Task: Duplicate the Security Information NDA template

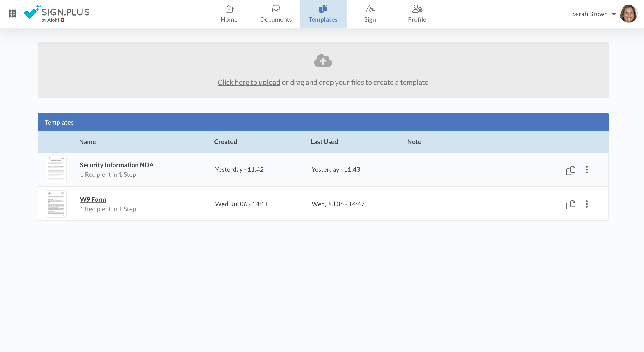Action: click(x=571, y=170)
